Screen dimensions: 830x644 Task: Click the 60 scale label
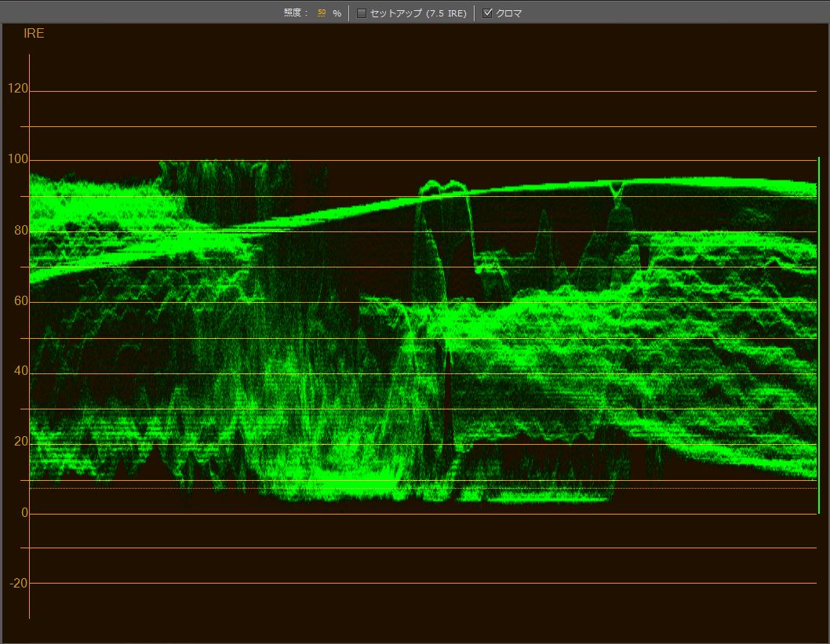point(20,301)
